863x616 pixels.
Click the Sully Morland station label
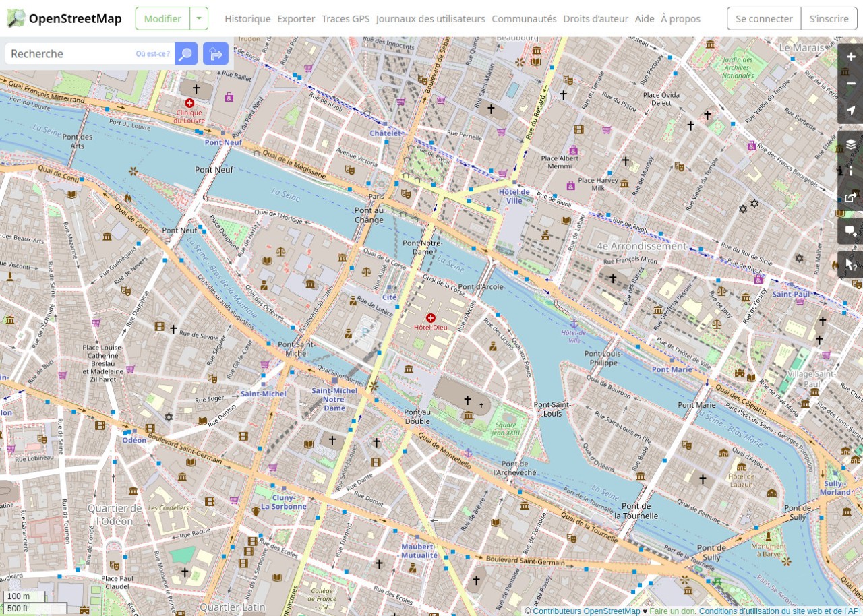pyautogui.click(x=835, y=488)
